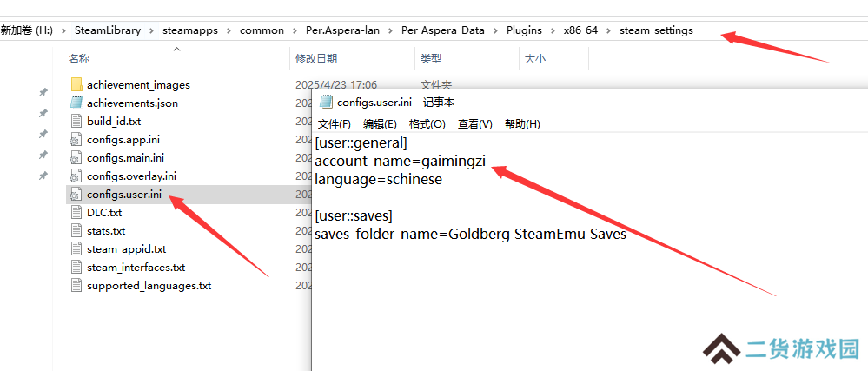Screen dimensions: 868x371
Task: Select the configs.overlay.ini file name
Action: 132,176
